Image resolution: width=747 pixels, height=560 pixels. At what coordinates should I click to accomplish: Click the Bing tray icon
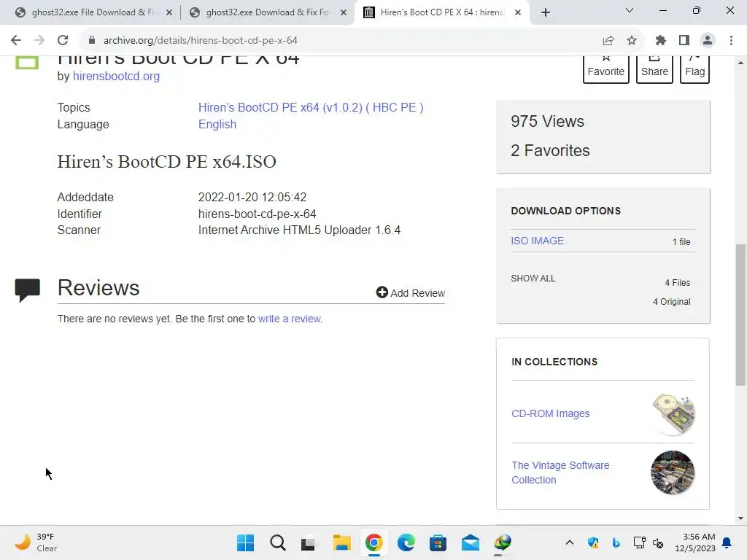coord(616,542)
